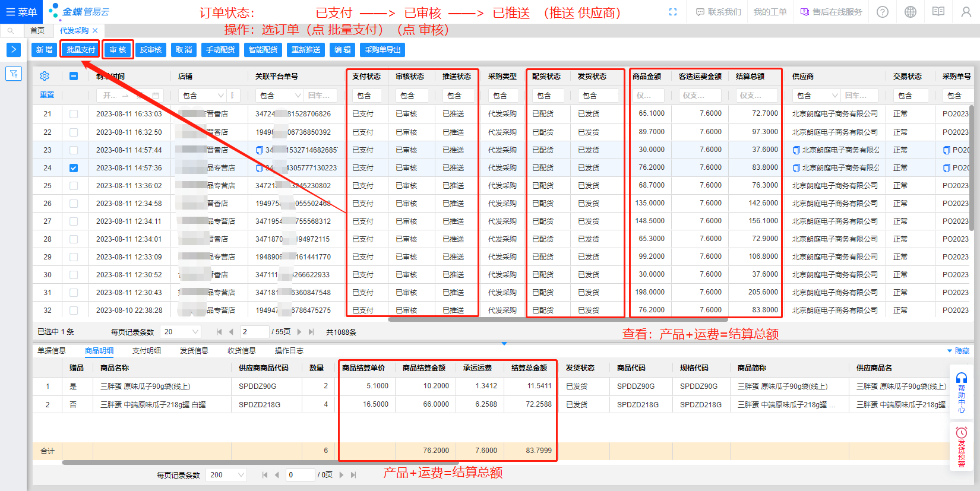Viewport: 980px width, 491px height.
Task: Expand the left sidebar arrow button
Action: click(13, 50)
